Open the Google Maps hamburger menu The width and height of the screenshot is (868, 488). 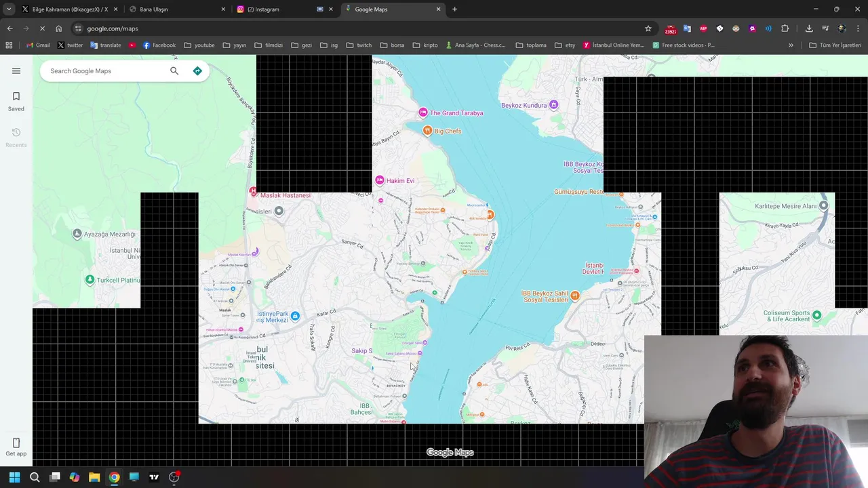[x=16, y=70]
